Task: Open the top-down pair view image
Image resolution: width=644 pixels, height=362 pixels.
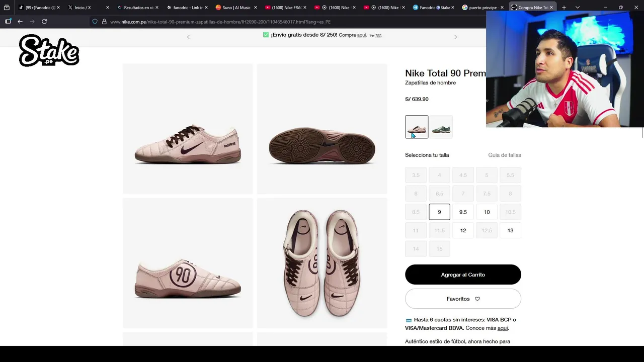Action: coord(322,263)
